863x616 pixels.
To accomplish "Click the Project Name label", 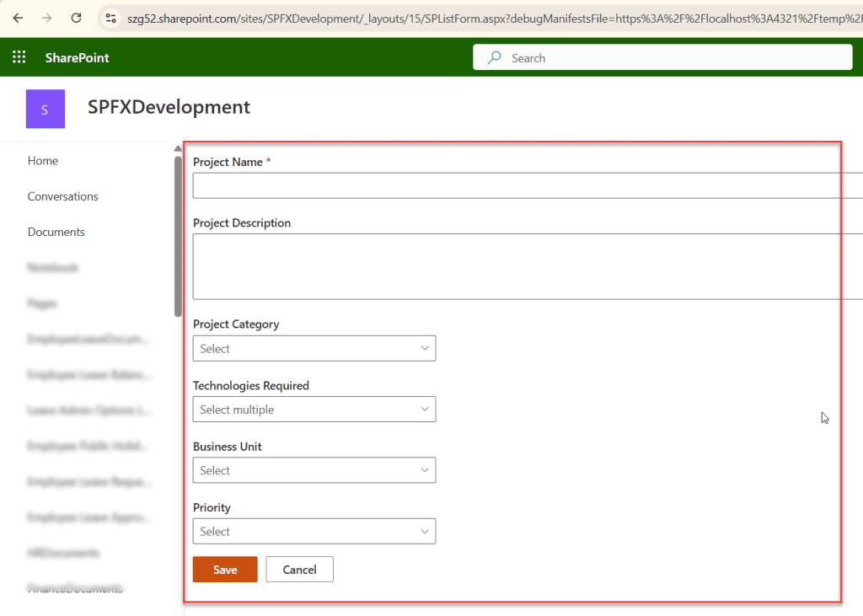I will click(x=228, y=163).
